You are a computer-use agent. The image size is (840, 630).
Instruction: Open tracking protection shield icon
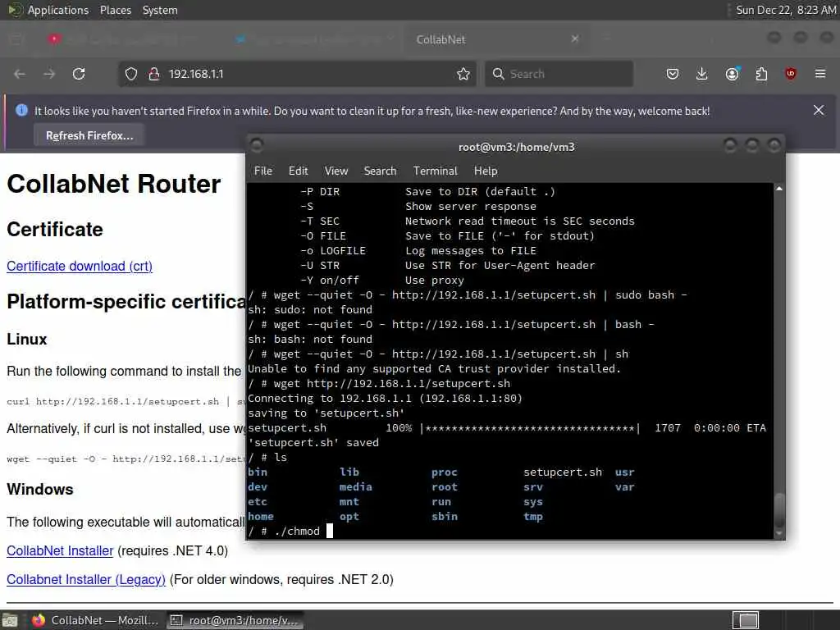coord(131,74)
